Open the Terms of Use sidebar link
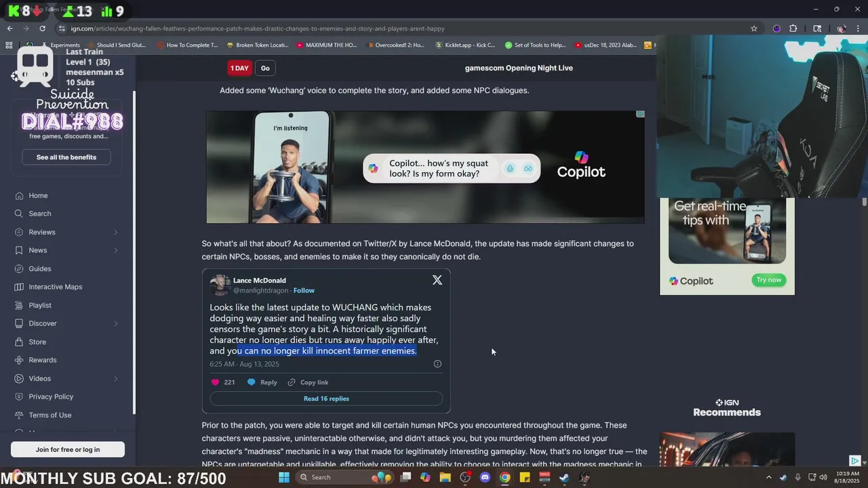This screenshot has height=488, width=868. tap(50, 415)
